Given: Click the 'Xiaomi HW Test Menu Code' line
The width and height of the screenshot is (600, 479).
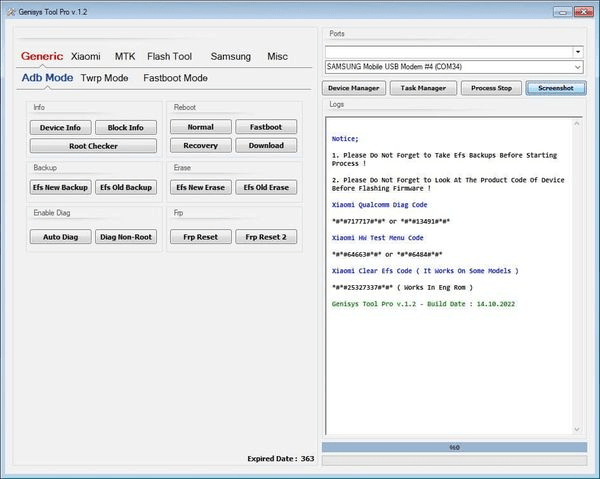Looking at the screenshot, I should (x=377, y=238).
